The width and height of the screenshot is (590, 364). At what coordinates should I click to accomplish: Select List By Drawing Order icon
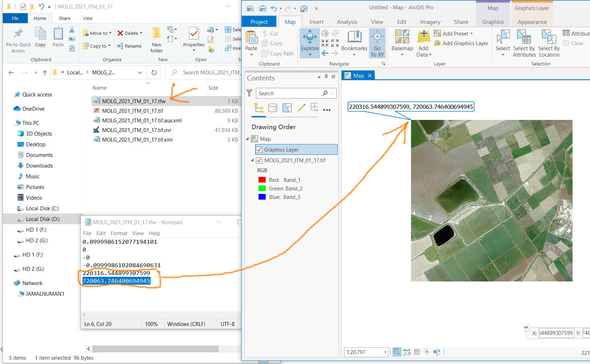pos(259,108)
